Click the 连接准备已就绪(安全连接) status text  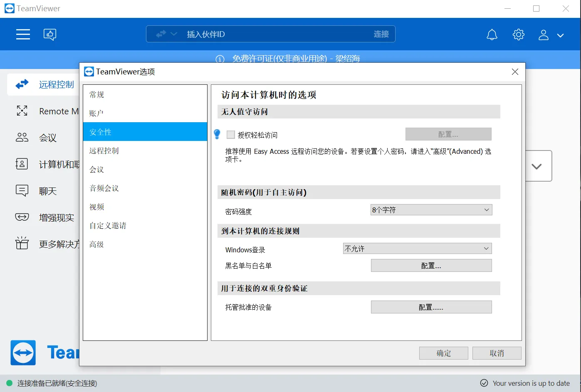(x=57, y=383)
